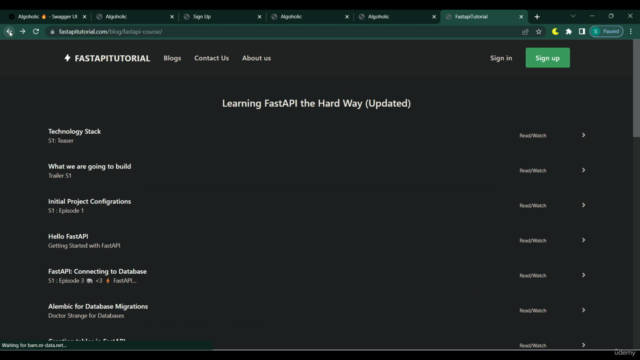640x360 pixels.
Task: Reload the current page
Action: [36, 31]
